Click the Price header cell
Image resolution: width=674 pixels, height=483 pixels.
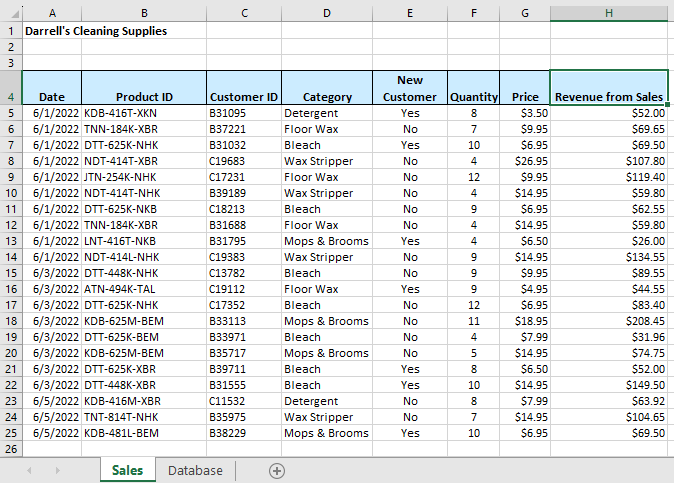525,88
